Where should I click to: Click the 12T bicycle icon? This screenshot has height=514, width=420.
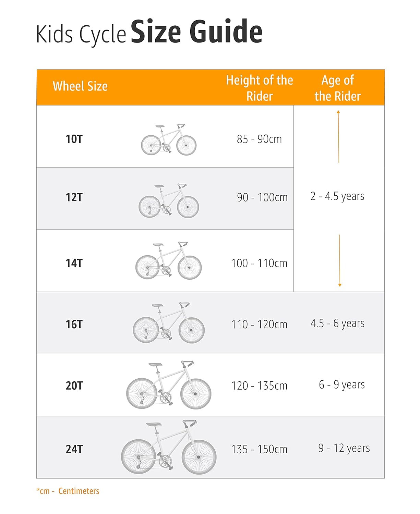(x=169, y=200)
